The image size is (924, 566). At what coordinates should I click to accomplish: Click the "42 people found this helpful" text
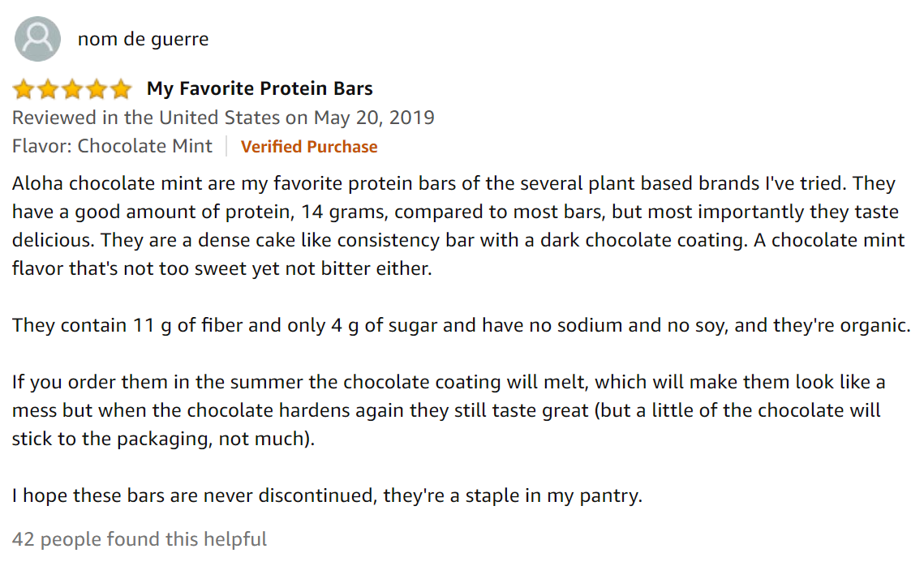point(140,538)
